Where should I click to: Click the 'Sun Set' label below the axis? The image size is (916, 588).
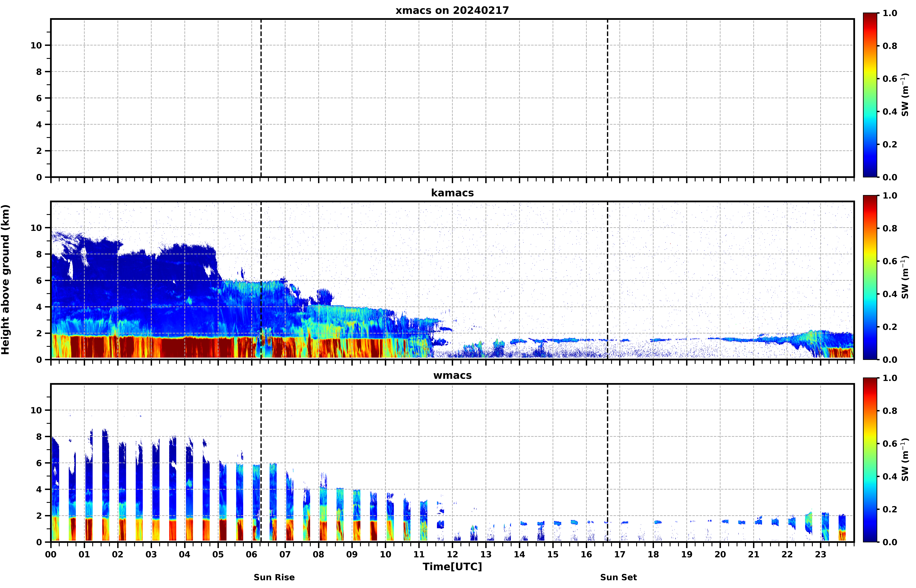coord(618,577)
